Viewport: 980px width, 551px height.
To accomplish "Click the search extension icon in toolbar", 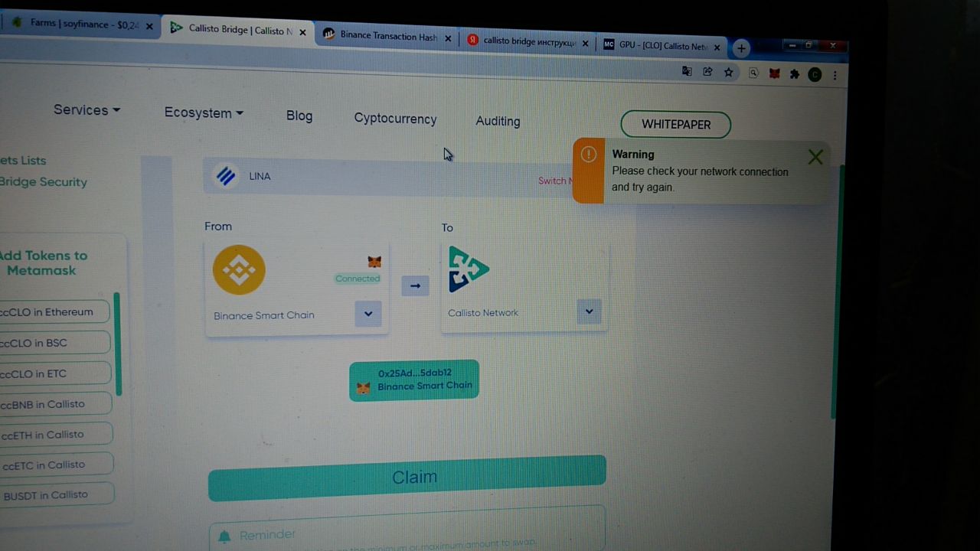I will [753, 73].
